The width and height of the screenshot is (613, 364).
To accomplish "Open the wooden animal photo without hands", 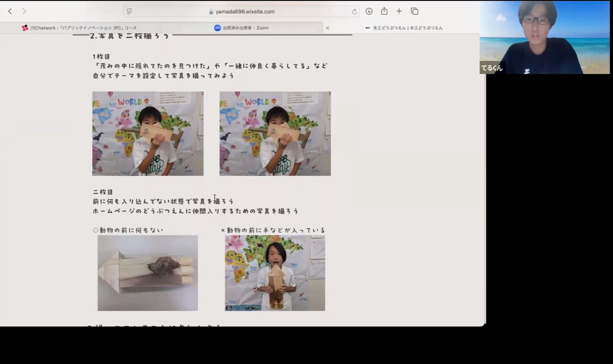I will [148, 273].
